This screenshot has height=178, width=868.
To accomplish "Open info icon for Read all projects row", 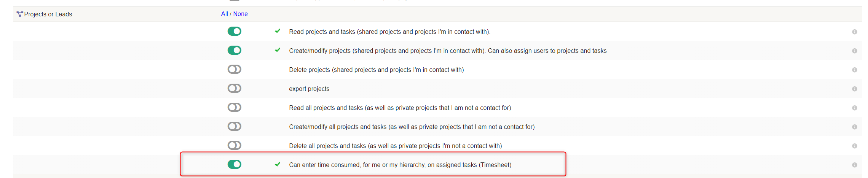I will (x=855, y=108).
